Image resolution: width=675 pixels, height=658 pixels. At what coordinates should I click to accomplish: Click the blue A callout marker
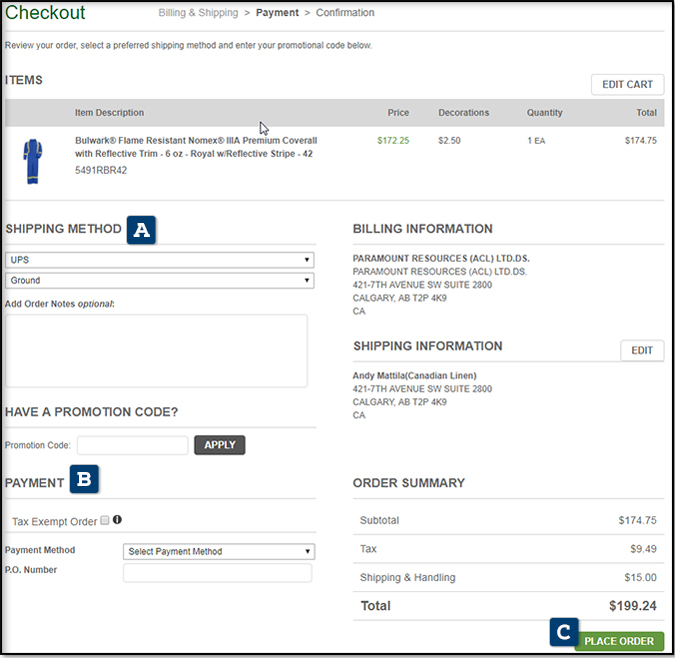[141, 230]
